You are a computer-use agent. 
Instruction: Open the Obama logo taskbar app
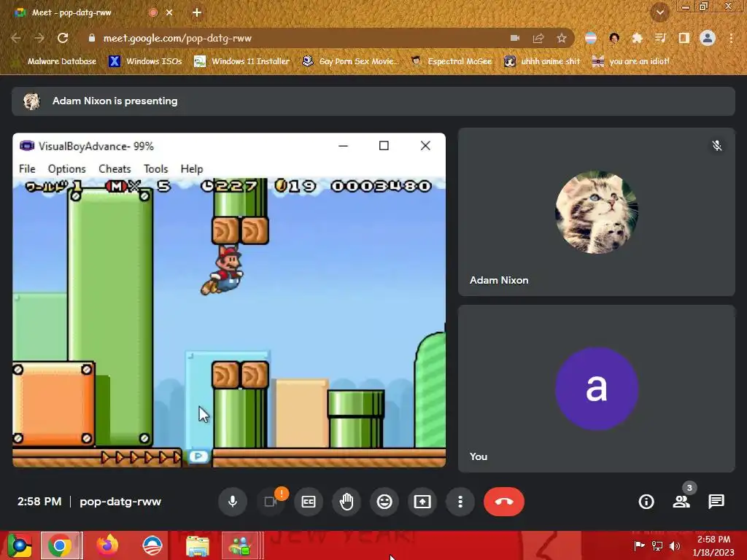click(152, 545)
